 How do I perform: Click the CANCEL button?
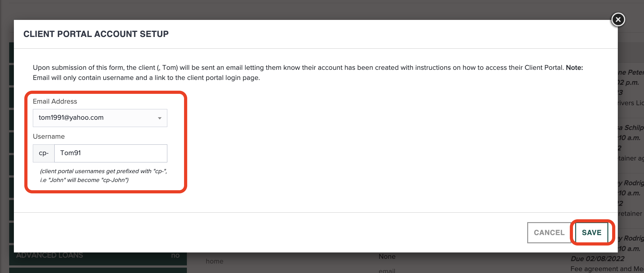pos(549,233)
